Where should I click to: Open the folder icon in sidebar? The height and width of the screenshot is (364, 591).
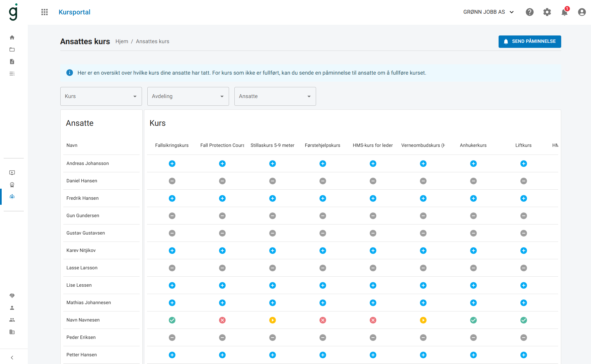[12, 50]
